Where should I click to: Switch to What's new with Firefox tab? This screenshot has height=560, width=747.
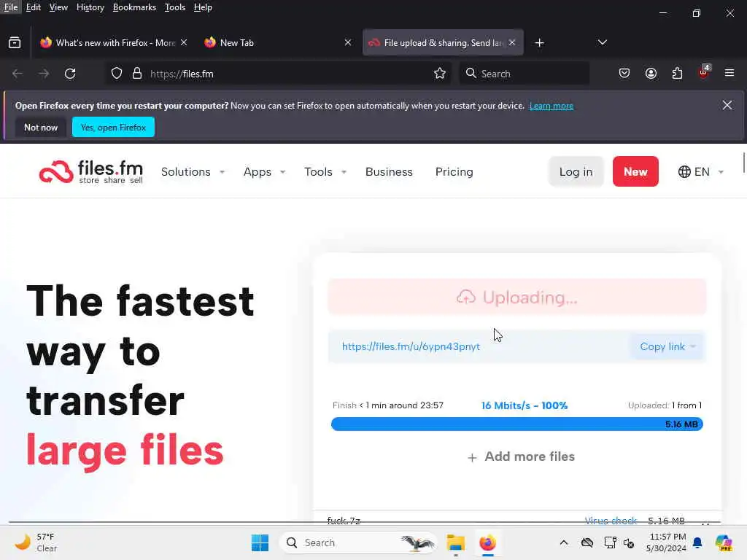pyautogui.click(x=113, y=43)
